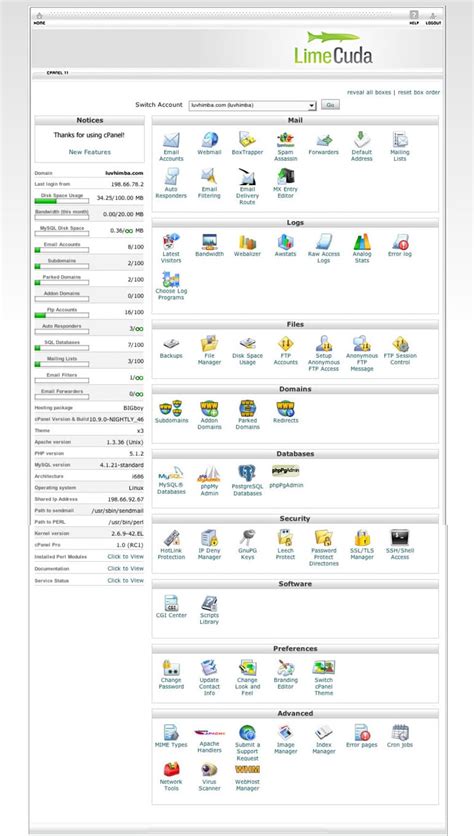Open the Mail section's Mailing Lists icon
The image size is (474, 836).
399,147
